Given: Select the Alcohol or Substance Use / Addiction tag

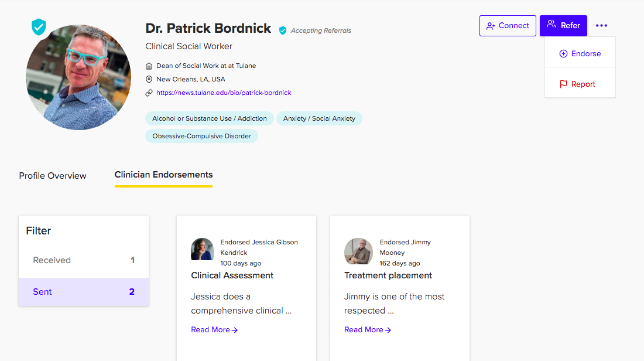Looking at the screenshot, I should (210, 118).
